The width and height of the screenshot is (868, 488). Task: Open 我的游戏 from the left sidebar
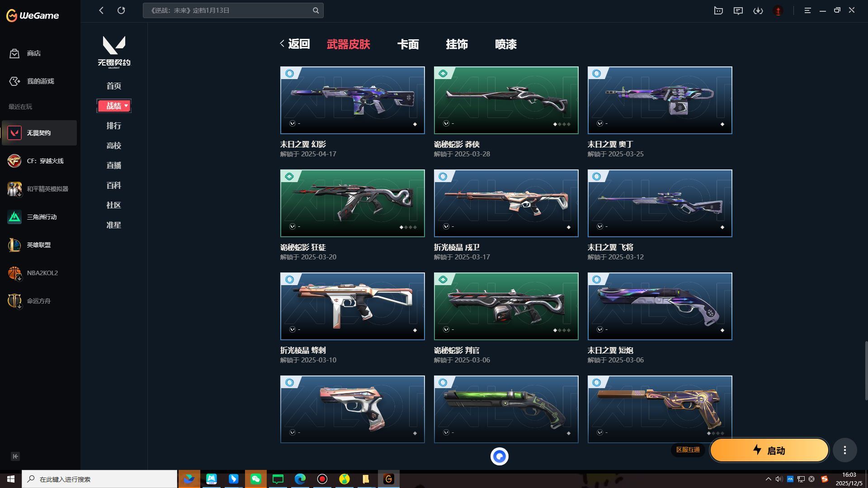click(x=39, y=81)
